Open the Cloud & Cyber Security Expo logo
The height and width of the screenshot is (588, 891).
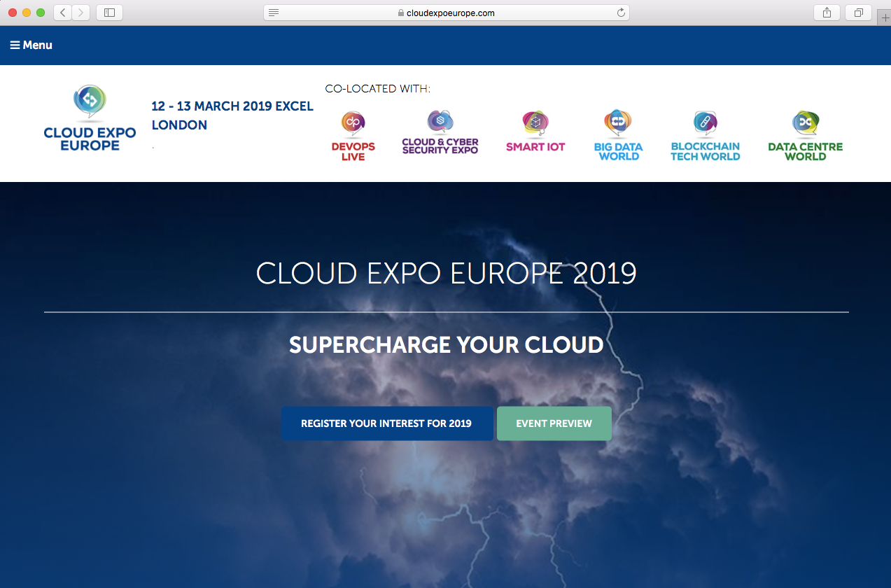coord(440,132)
